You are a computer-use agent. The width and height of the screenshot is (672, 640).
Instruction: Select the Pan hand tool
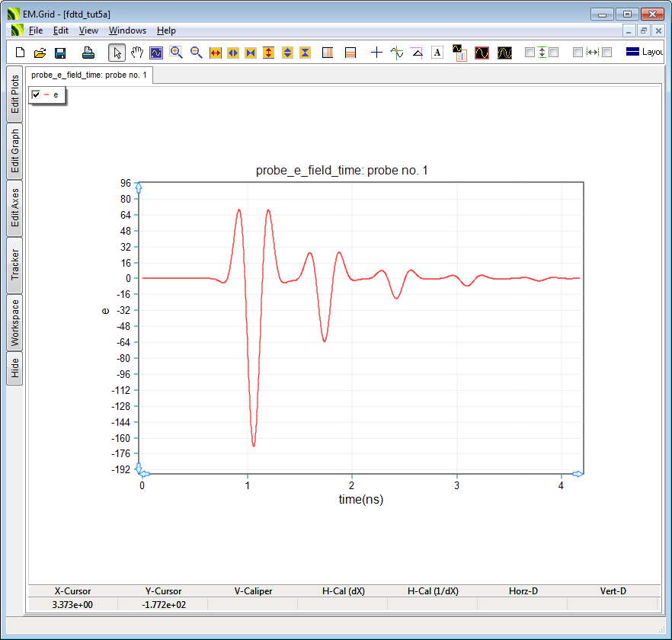click(x=137, y=53)
